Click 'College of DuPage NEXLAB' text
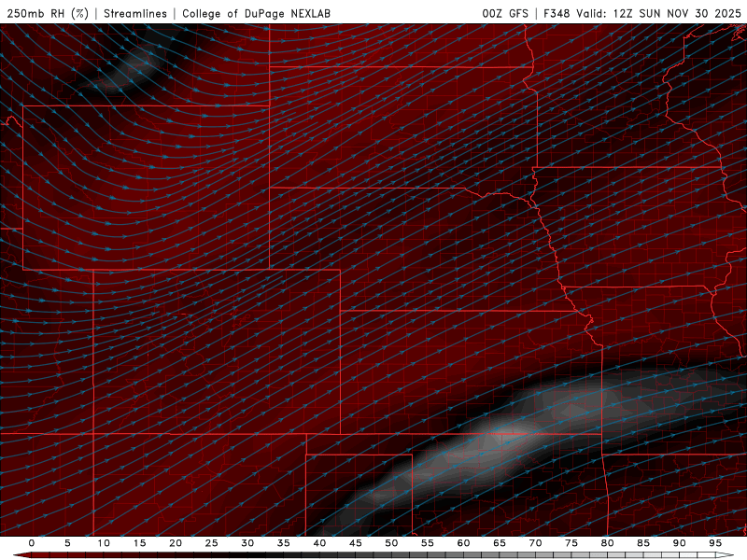Image resolution: width=747 pixels, height=560 pixels. (x=256, y=13)
